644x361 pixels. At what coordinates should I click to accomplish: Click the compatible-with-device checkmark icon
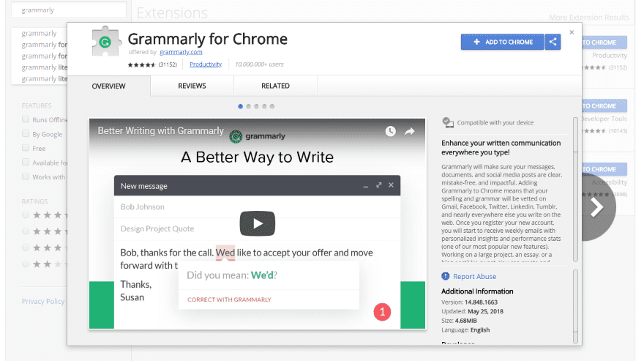tap(448, 122)
